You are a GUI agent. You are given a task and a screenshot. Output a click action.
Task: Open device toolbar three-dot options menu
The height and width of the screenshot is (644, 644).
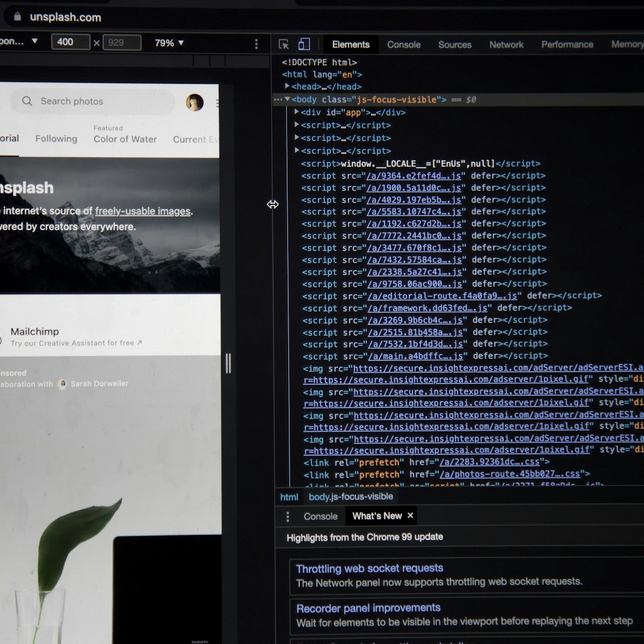pyautogui.click(x=256, y=43)
